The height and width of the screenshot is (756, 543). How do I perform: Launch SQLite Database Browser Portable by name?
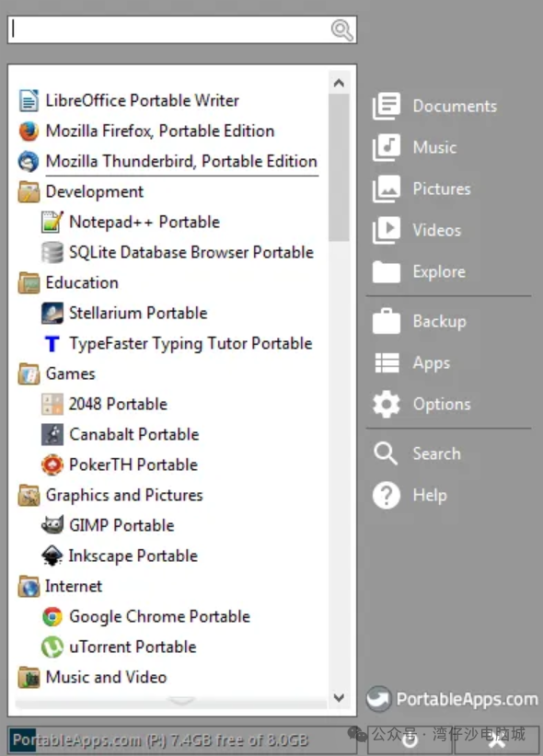click(191, 253)
